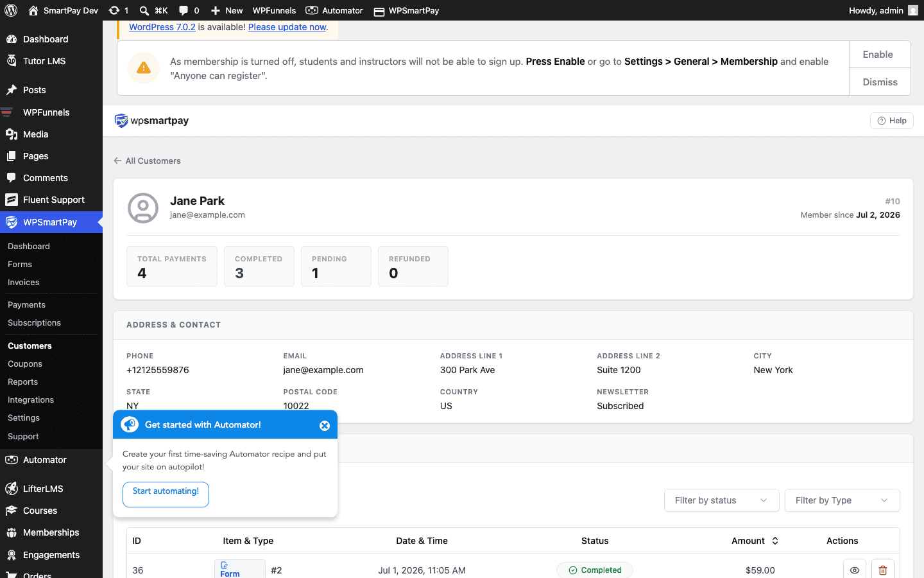The height and width of the screenshot is (578, 924).
Task: Open WPFunnels in the admin bar
Action: coord(274,10)
